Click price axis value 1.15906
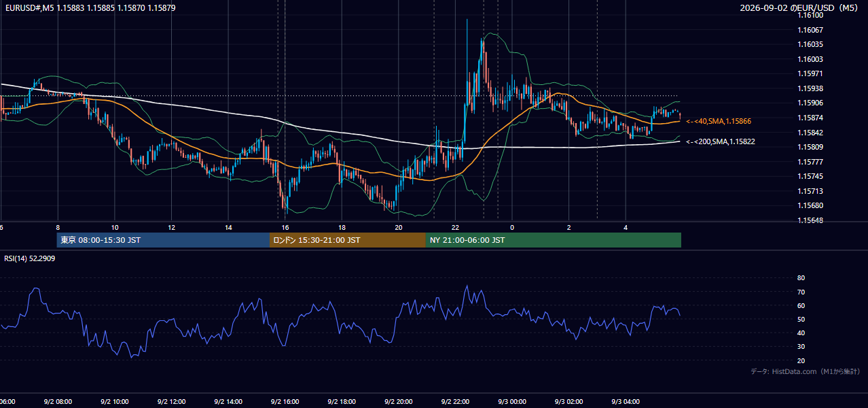868x408 pixels. pos(811,103)
